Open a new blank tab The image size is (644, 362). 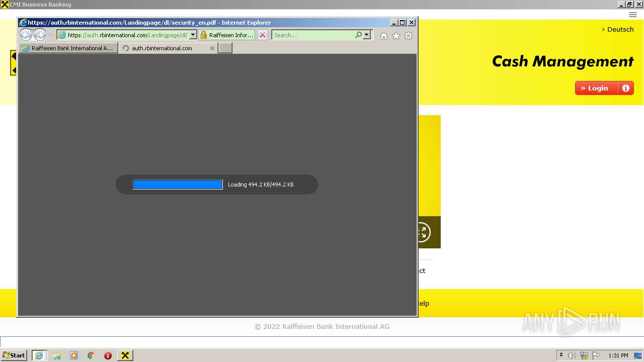(225, 48)
